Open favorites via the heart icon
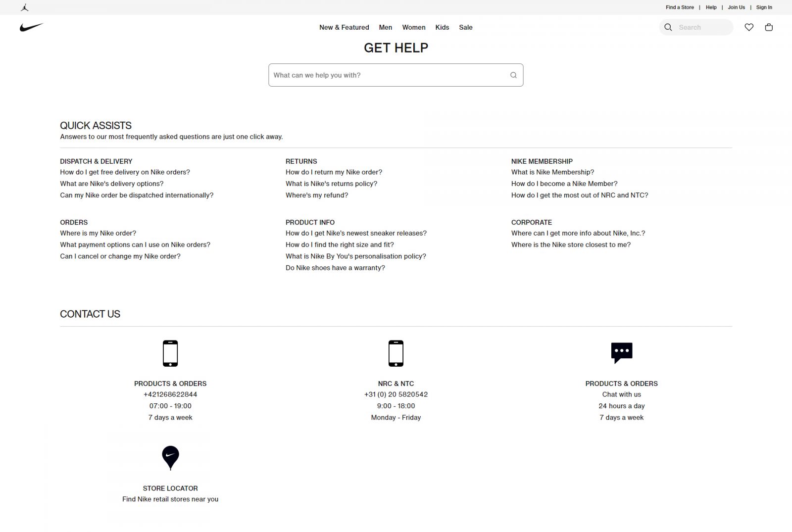792x532 pixels. (x=749, y=27)
